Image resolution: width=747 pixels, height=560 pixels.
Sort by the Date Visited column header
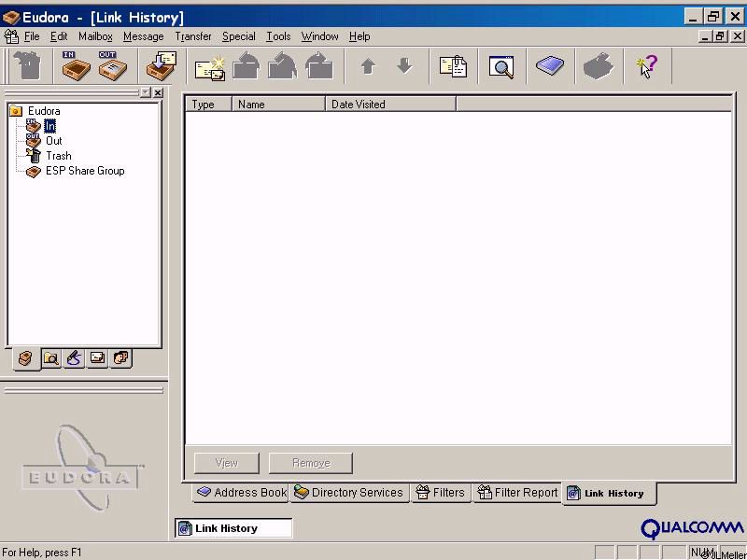(x=390, y=105)
